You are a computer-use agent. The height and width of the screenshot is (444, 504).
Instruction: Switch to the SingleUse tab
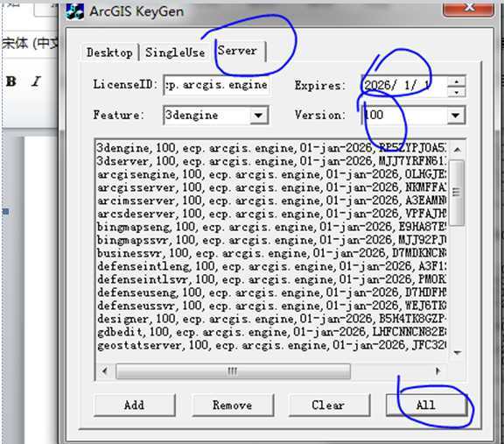(175, 53)
